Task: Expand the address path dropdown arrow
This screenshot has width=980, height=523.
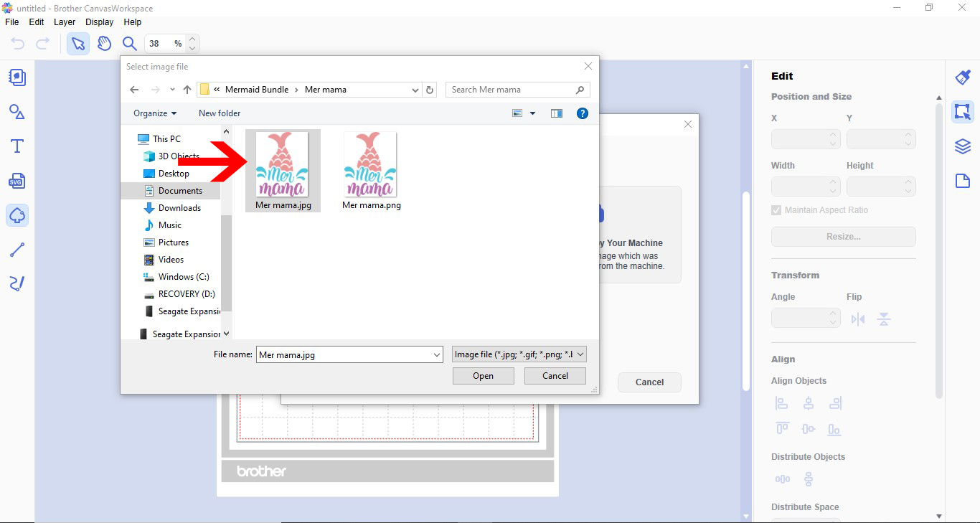Action: tap(415, 90)
